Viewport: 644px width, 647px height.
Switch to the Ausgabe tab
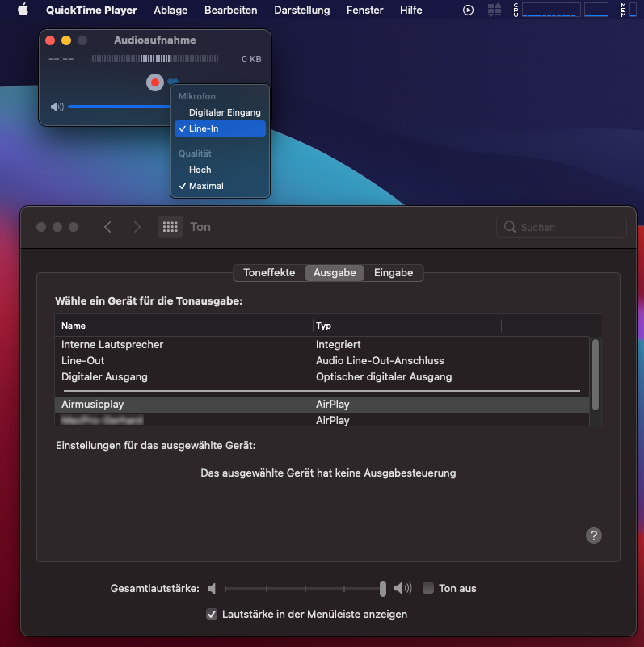click(x=335, y=273)
